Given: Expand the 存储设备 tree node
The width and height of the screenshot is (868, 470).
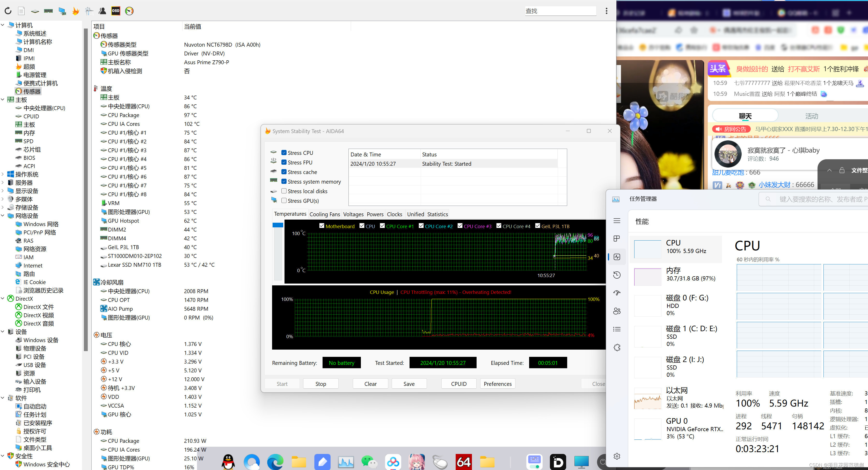Looking at the screenshot, I should click(x=3, y=207).
